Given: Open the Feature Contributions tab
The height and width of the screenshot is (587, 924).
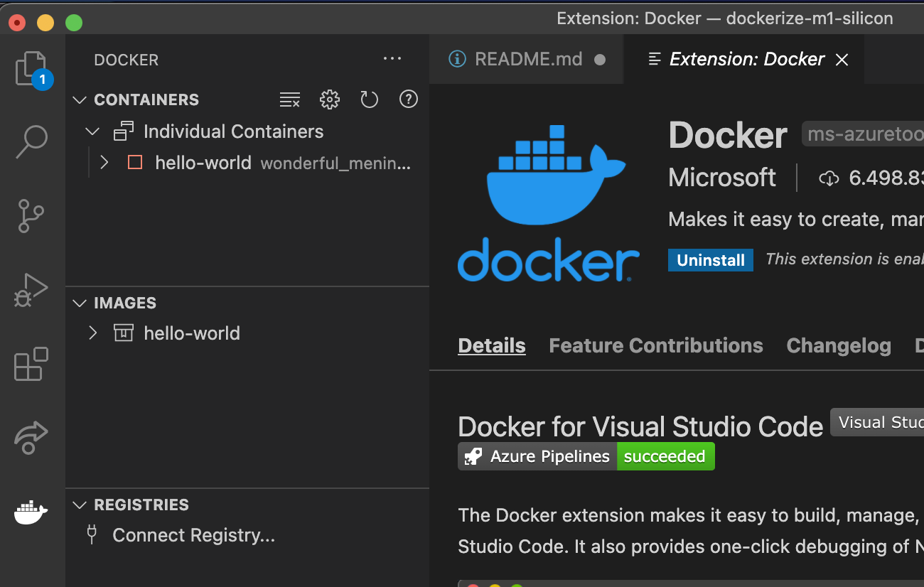Looking at the screenshot, I should pyautogui.click(x=656, y=346).
